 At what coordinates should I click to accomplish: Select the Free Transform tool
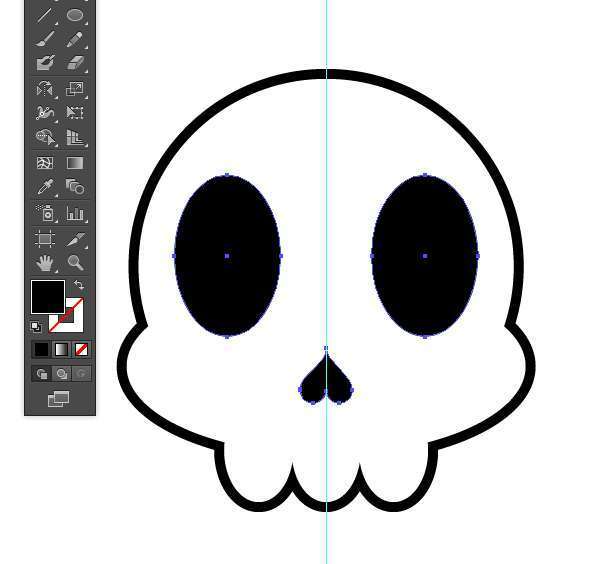click(x=74, y=112)
